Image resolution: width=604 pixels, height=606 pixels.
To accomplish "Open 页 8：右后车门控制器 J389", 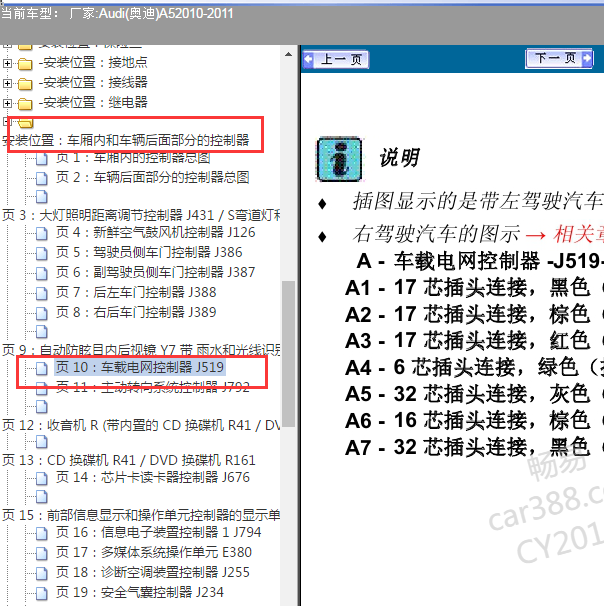I will point(136,312).
